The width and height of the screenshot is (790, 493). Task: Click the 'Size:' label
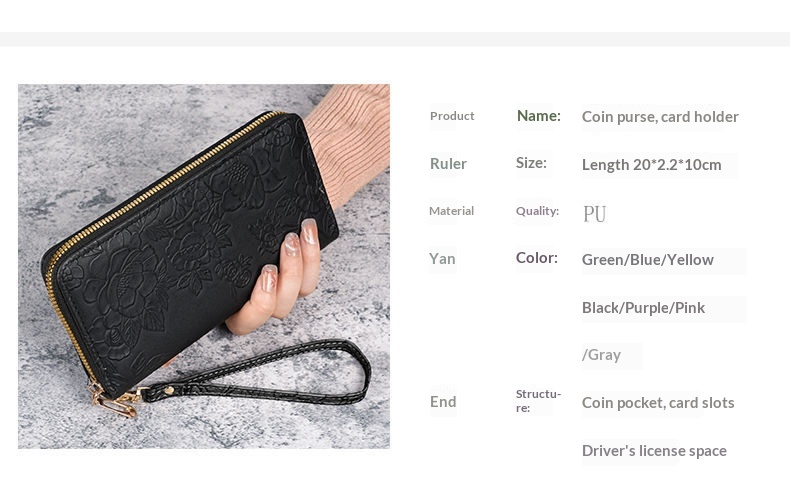pyautogui.click(x=531, y=163)
